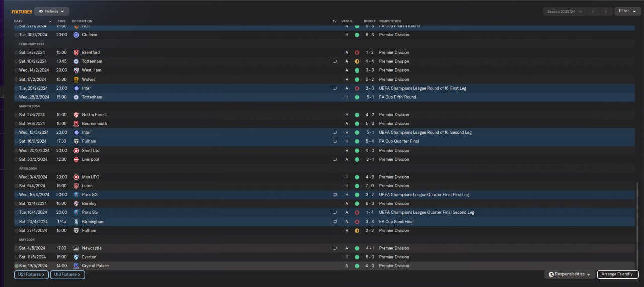644x287 pixels.
Task: Open the U21 Fixtures link
Action: point(31,275)
